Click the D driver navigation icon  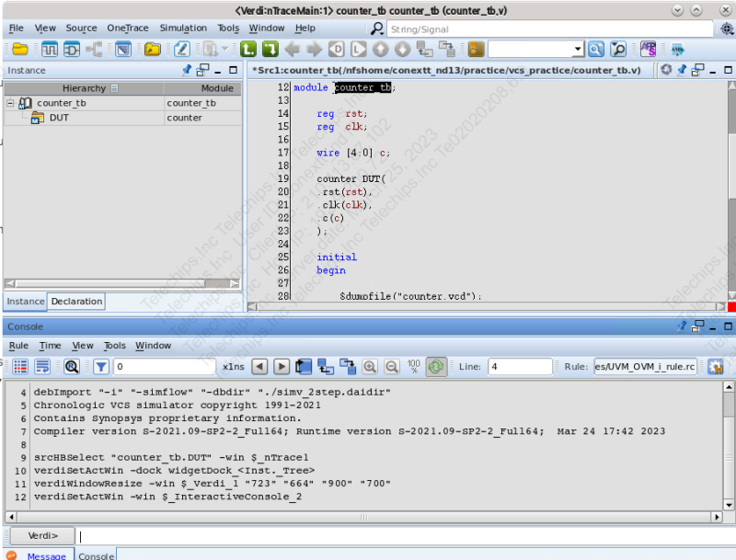[336, 50]
